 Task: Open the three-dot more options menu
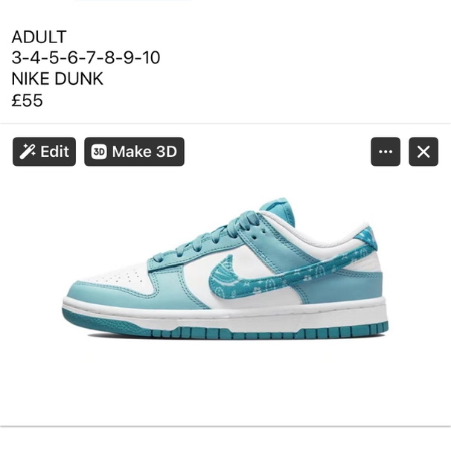(x=386, y=152)
